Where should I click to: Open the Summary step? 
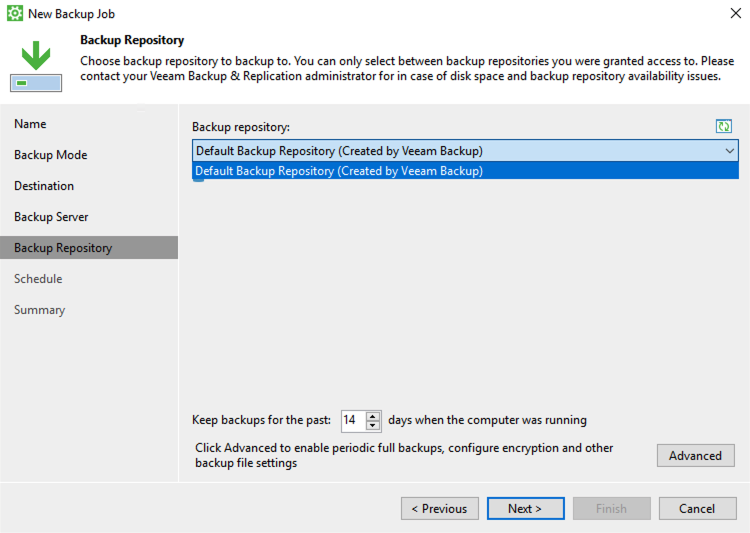click(39, 310)
